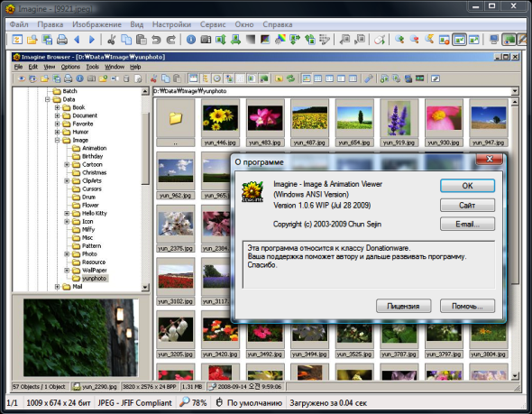Click the redo arrow in main toolbar

pos(170,40)
